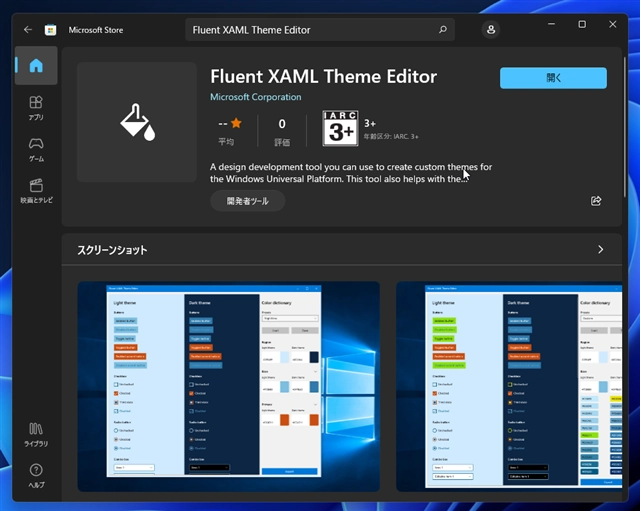Maximize the Microsoft Store window
Image resolution: width=640 pixels, height=511 pixels.
pyautogui.click(x=582, y=24)
